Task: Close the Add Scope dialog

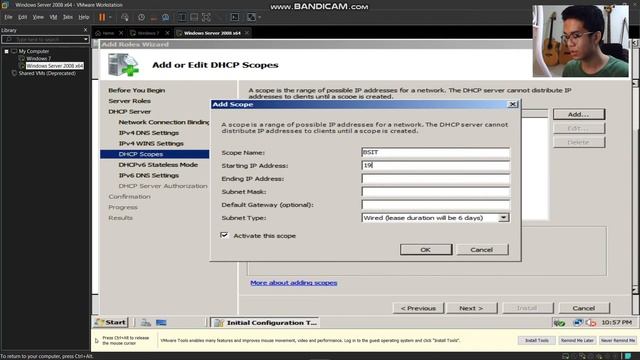Action: pyautogui.click(x=513, y=104)
